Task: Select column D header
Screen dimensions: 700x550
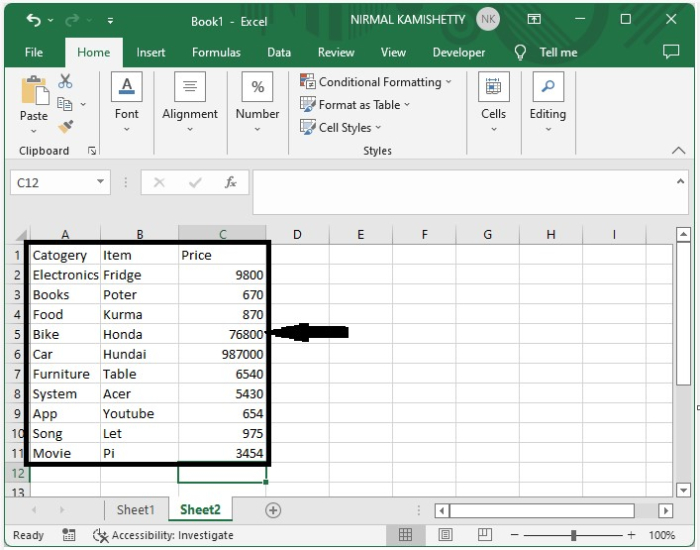Action: [297, 235]
